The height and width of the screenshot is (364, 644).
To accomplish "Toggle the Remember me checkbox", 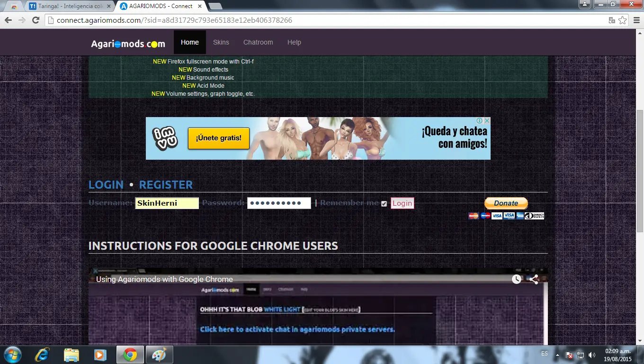I will tap(384, 204).
